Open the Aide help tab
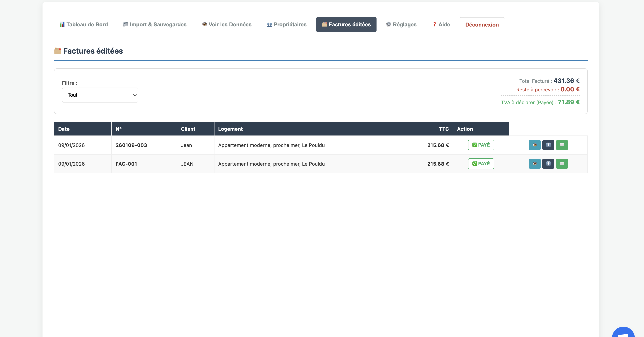This screenshot has width=644, height=337. pos(441,24)
